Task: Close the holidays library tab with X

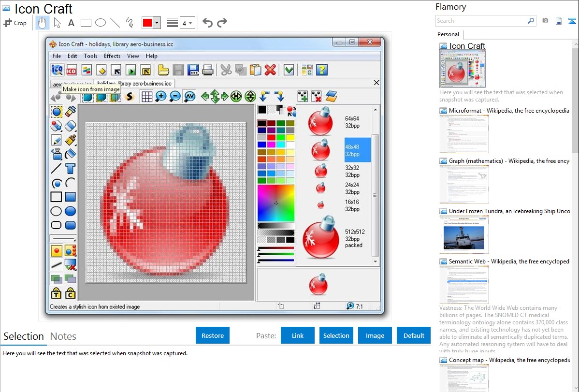Action: coord(376,83)
